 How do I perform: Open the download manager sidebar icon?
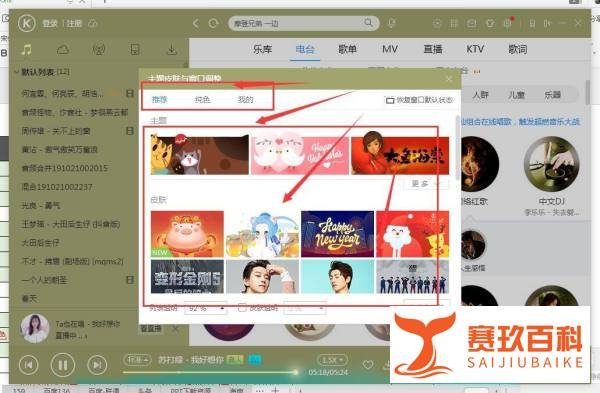click(172, 49)
